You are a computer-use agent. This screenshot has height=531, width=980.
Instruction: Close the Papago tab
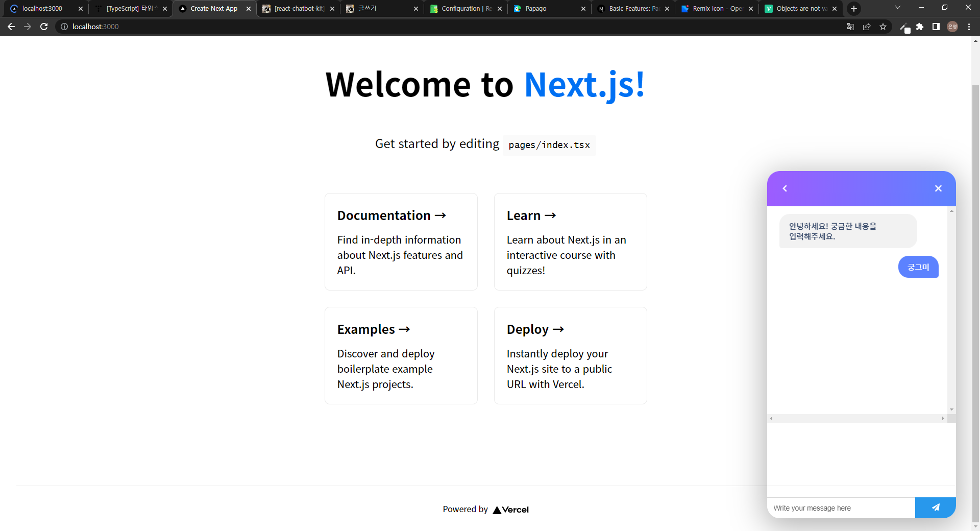pyautogui.click(x=583, y=9)
